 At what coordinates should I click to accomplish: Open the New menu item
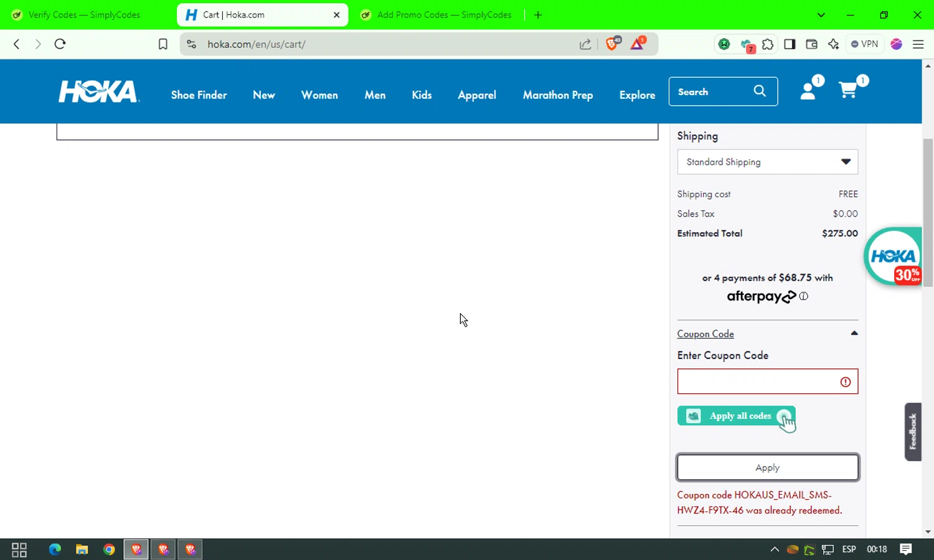[264, 95]
